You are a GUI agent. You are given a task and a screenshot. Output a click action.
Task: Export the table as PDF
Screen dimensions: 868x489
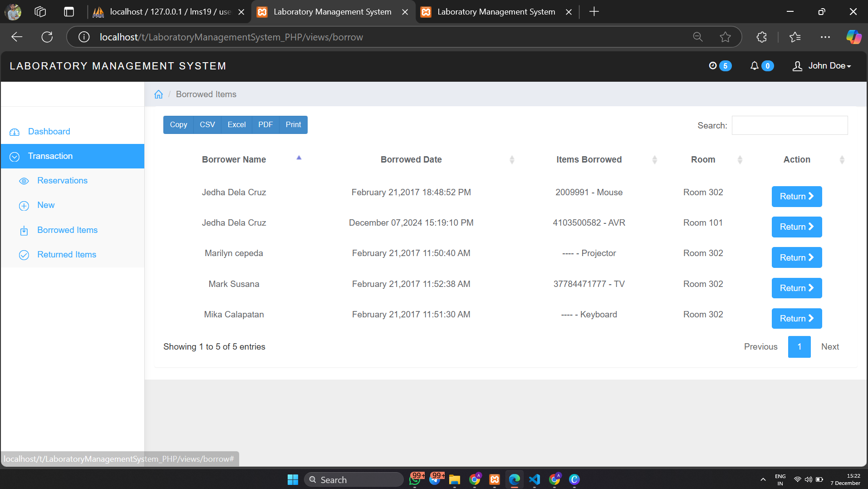tap(265, 124)
